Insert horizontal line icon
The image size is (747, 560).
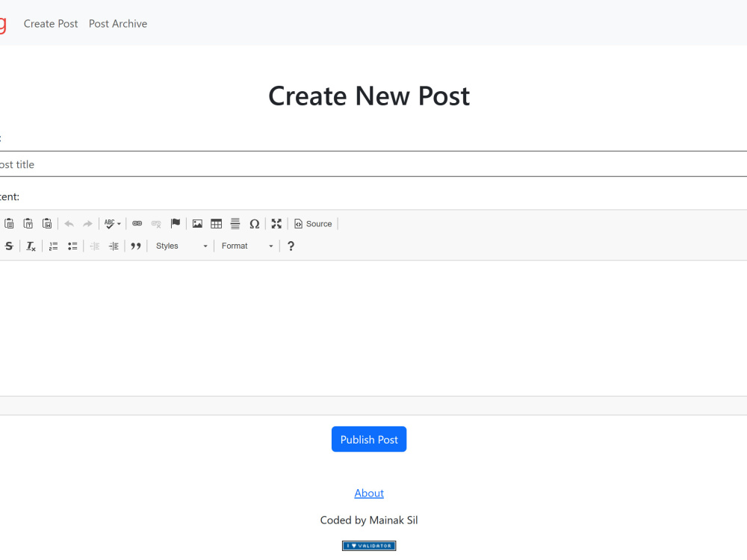click(x=235, y=223)
